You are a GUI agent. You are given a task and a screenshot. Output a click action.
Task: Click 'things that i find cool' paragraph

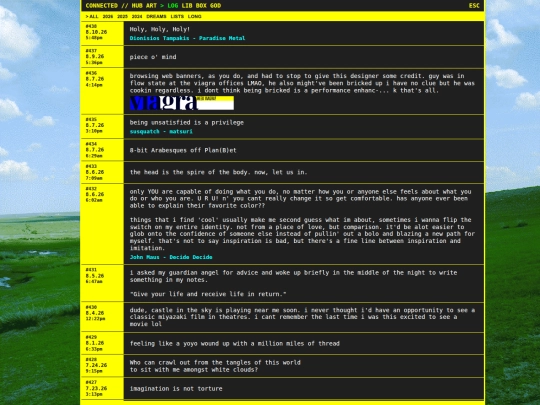coord(302,234)
